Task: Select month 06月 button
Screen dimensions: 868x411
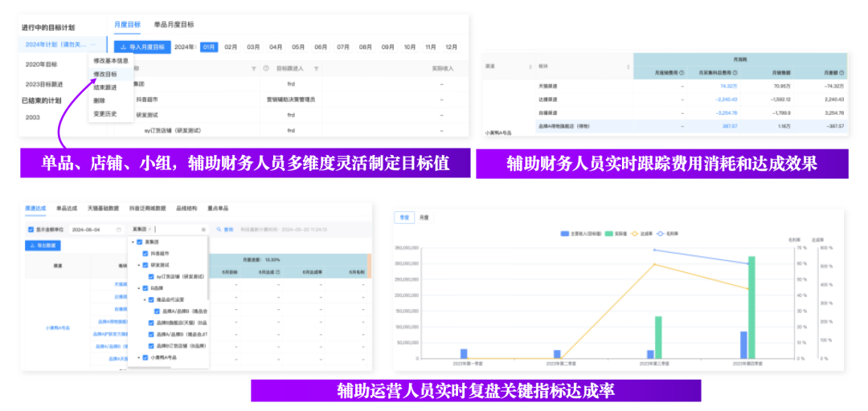Action: coord(321,47)
